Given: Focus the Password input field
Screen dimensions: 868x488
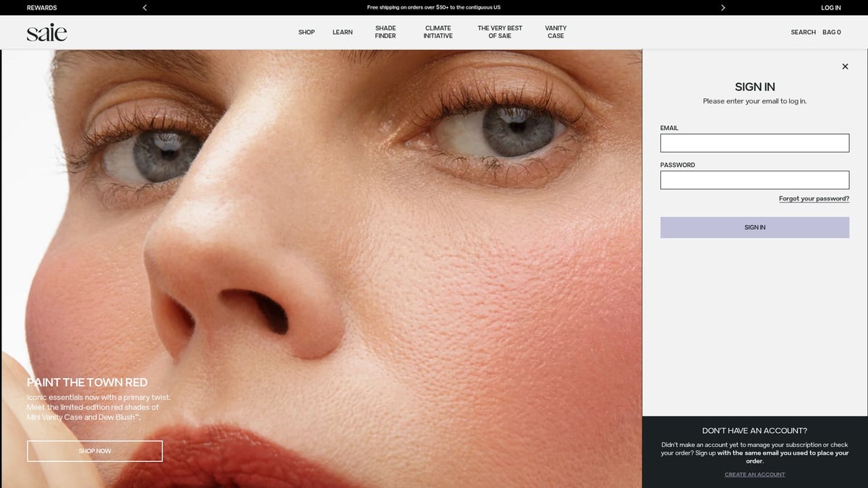Looking at the screenshot, I should (754, 180).
